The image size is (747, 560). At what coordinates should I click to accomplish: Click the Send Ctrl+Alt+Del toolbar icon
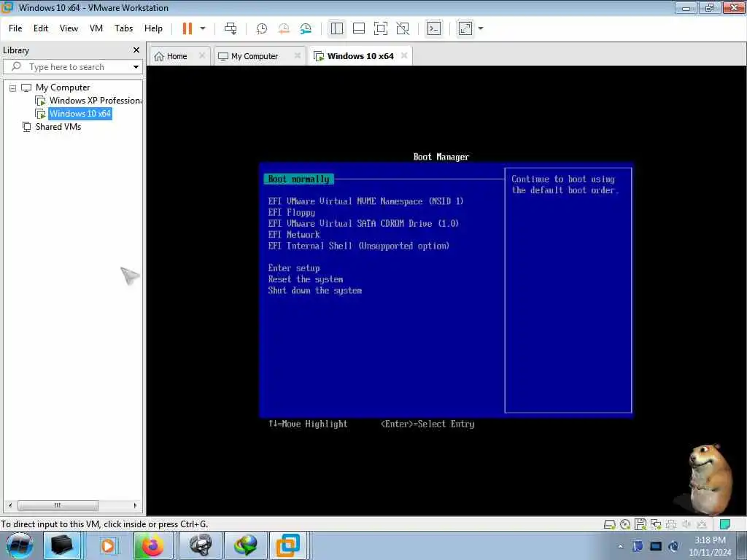[x=231, y=28]
